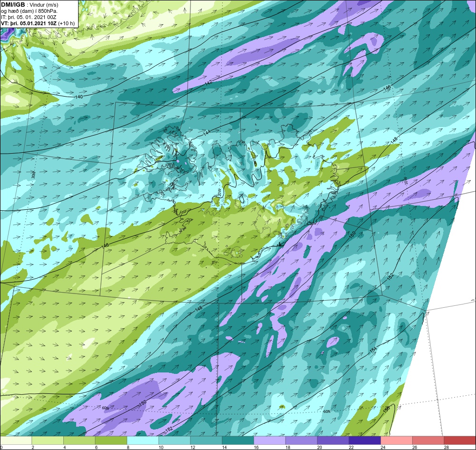Pick the 16–18 m/s lavender legend swatch

click(x=269, y=440)
